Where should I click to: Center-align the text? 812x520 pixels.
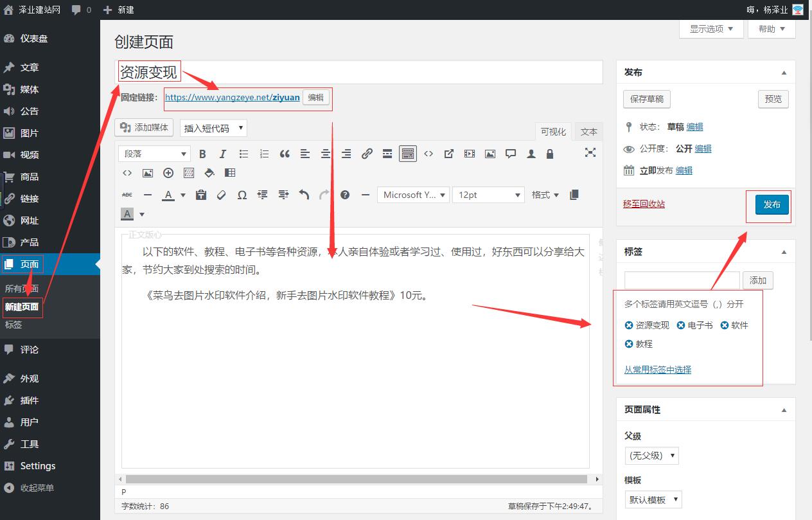326,154
